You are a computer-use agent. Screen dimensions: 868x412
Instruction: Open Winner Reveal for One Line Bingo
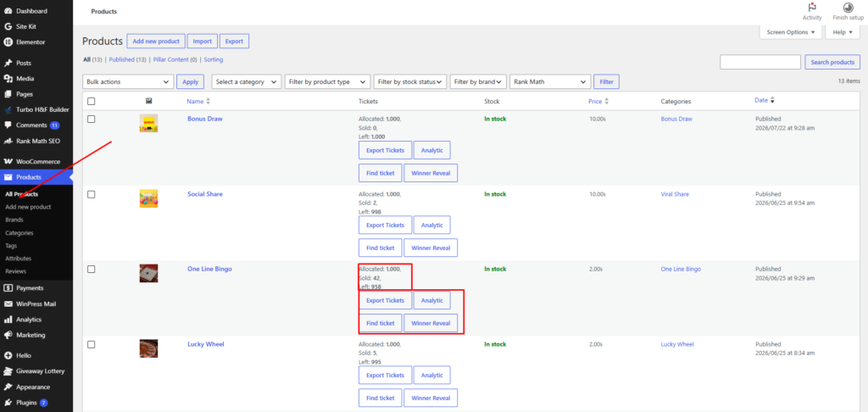click(x=431, y=323)
